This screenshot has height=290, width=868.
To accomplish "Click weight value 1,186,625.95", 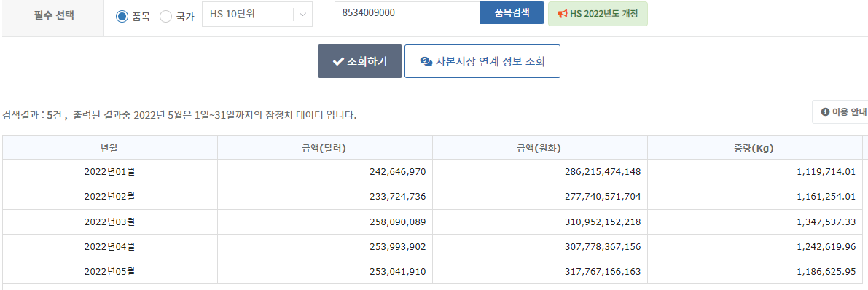I will pyautogui.click(x=826, y=272).
